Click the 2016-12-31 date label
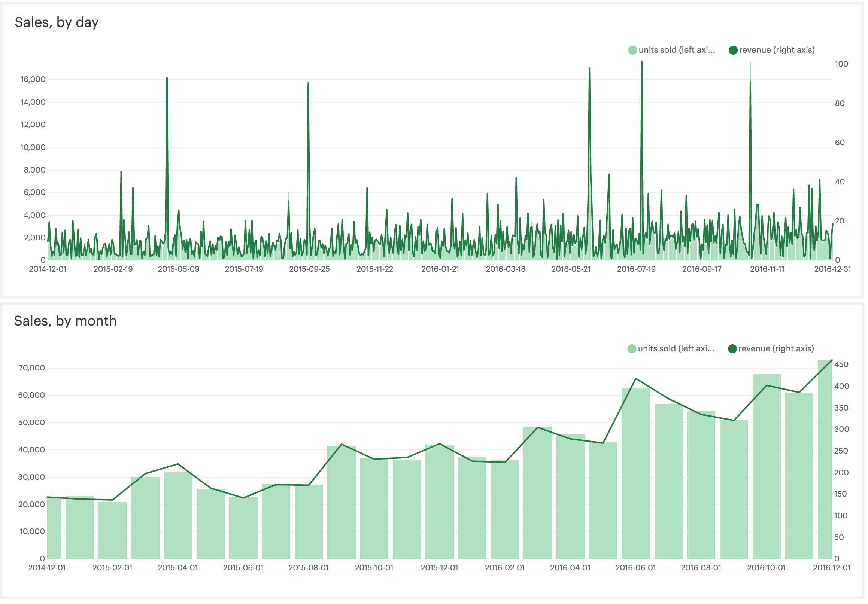 coord(832,269)
